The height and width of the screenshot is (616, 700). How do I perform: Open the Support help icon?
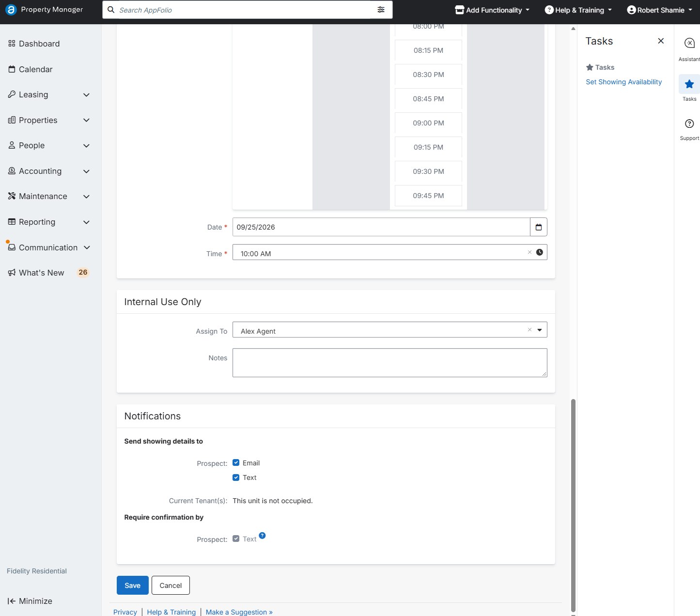689,124
